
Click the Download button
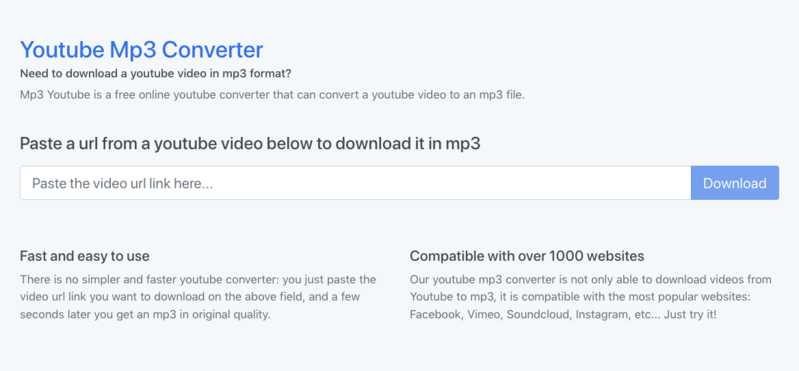pyautogui.click(x=735, y=183)
